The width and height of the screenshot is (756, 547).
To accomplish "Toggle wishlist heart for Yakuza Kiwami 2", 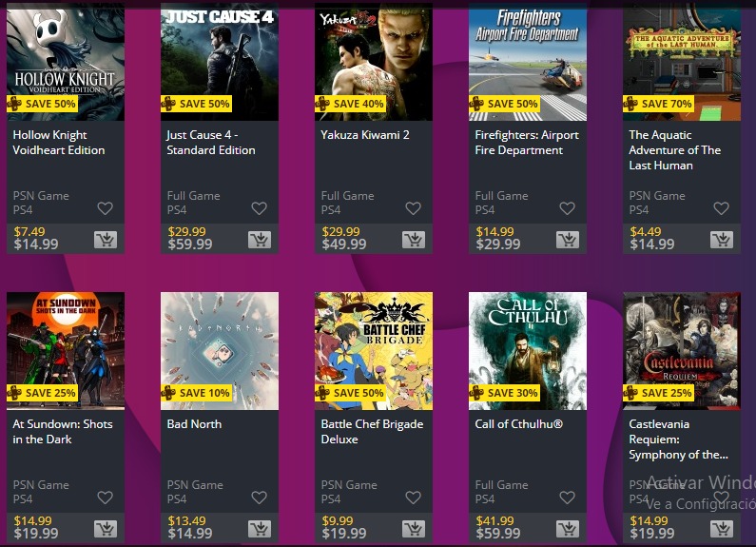I will (x=414, y=208).
